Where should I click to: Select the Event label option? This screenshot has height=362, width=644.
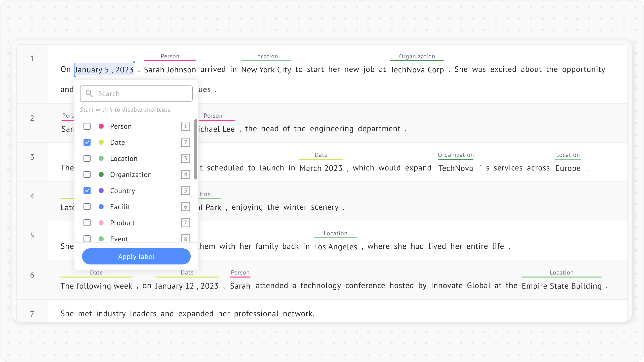[119, 239]
